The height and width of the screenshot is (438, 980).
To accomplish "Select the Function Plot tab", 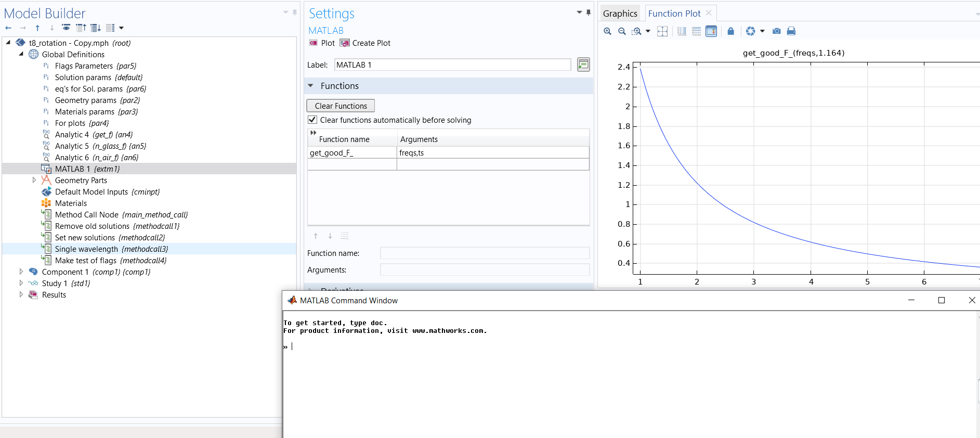I will point(674,14).
